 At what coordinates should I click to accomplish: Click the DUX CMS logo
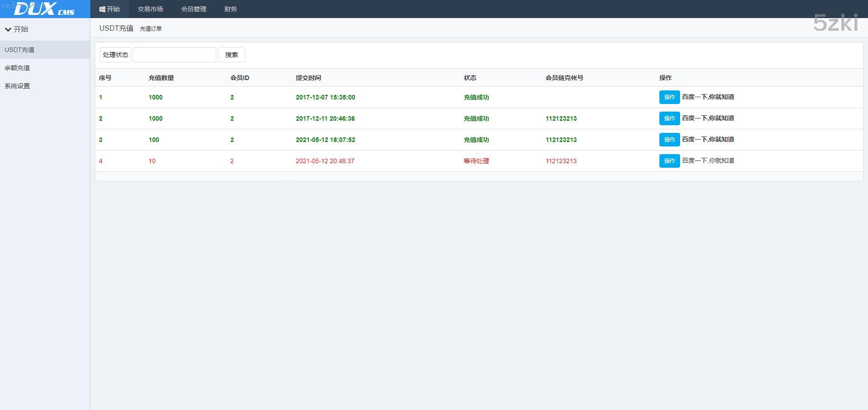pos(44,9)
